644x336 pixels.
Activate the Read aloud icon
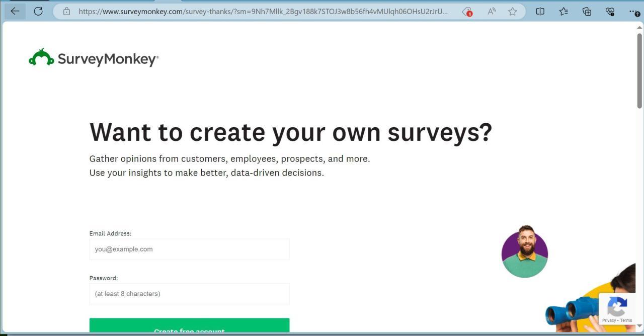[x=492, y=11]
